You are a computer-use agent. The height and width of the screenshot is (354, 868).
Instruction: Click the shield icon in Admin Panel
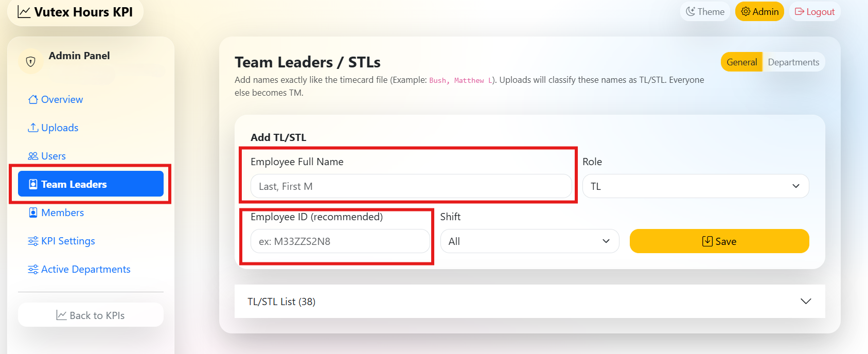(x=31, y=62)
